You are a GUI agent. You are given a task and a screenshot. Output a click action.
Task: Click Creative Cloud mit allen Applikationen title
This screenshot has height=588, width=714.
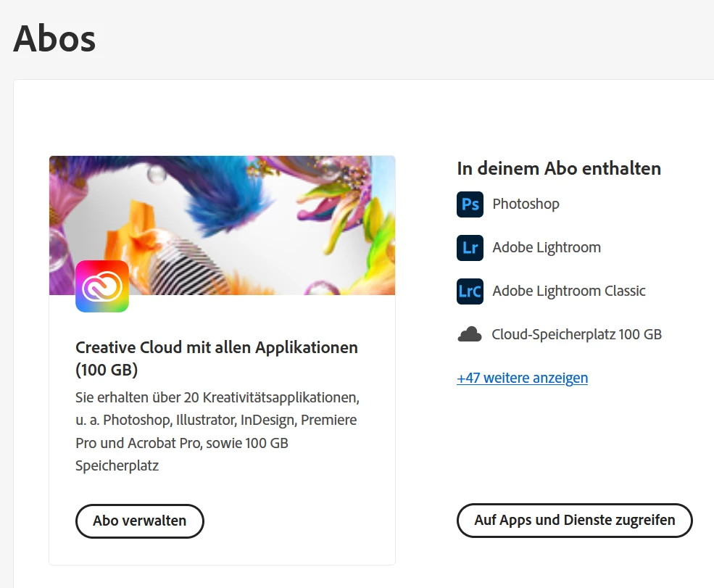pyautogui.click(x=217, y=358)
